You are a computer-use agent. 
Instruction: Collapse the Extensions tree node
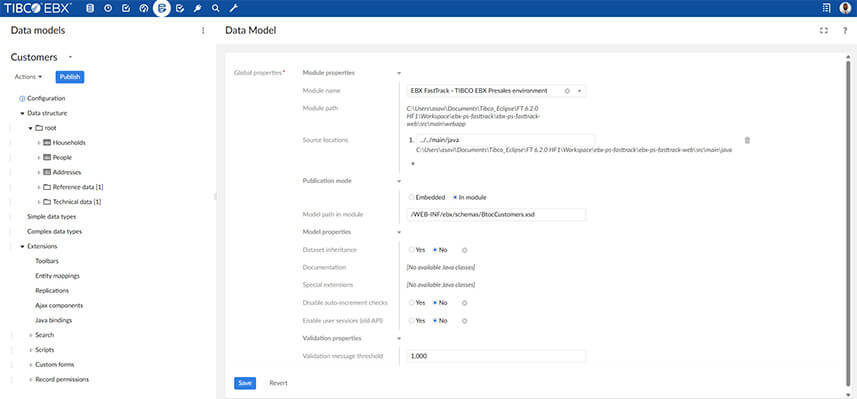pyautogui.click(x=22, y=247)
